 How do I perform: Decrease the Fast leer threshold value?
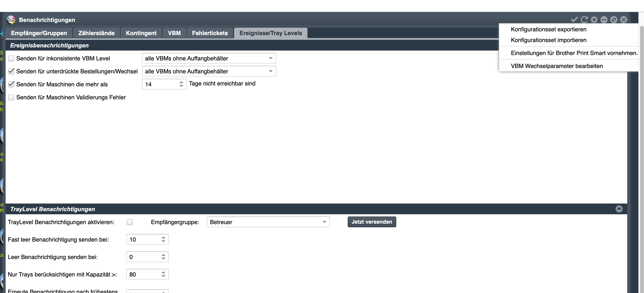[x=163, y=241]
